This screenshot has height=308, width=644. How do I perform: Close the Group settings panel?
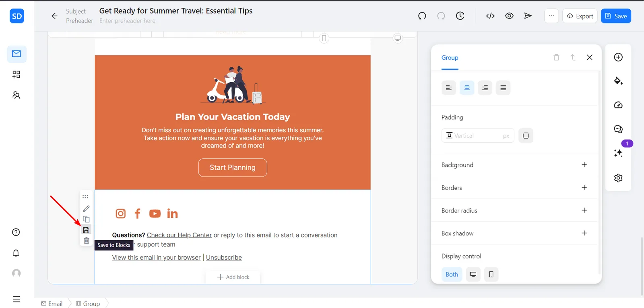click(x=590, y=57)
